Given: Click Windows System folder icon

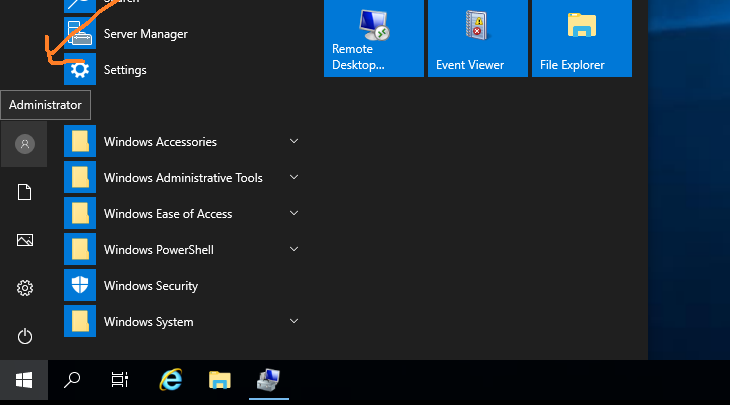Looking at the screenshot, I should click(80, 321).
